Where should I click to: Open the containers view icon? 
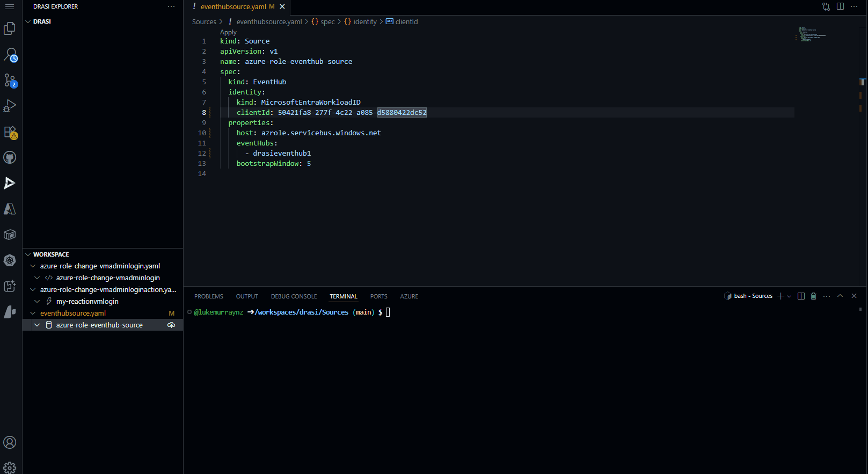(10, 235)
